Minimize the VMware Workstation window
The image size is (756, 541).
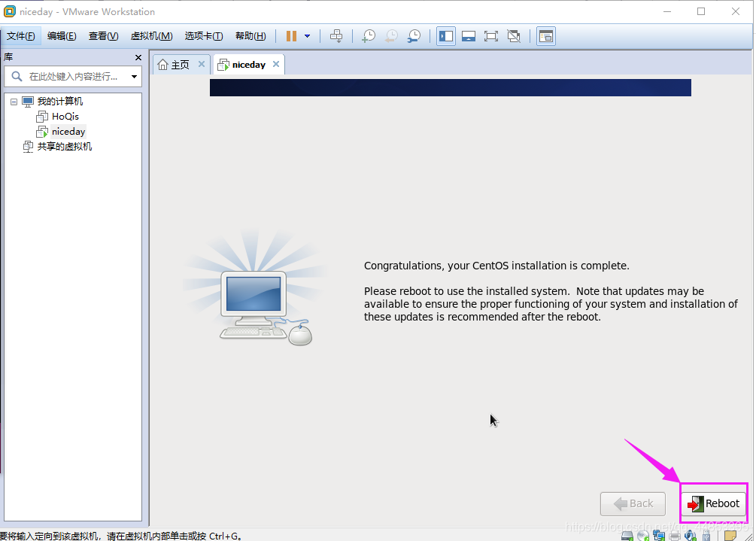pyautogui.click(x=667, y=11)
